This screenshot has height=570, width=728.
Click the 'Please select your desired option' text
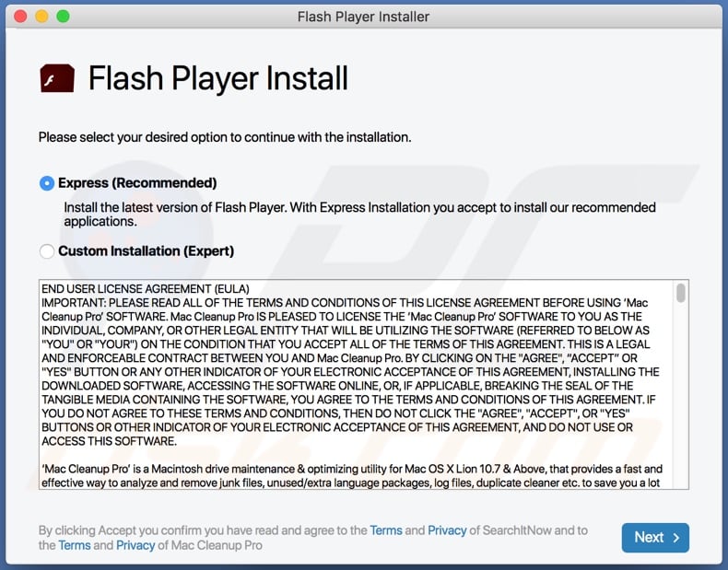tap(225, 137)
